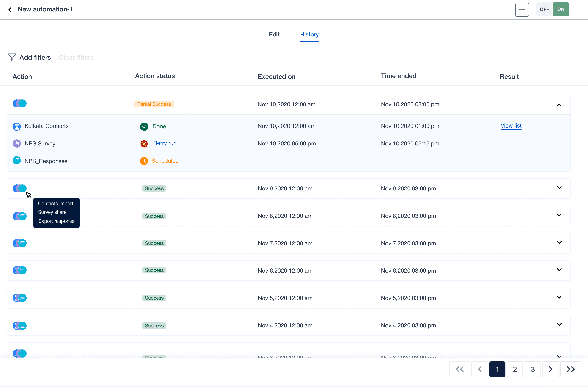Expand the Nov 9,2020 history row
588x387 pixels.
pyautogui.click(x=559, y=188)
